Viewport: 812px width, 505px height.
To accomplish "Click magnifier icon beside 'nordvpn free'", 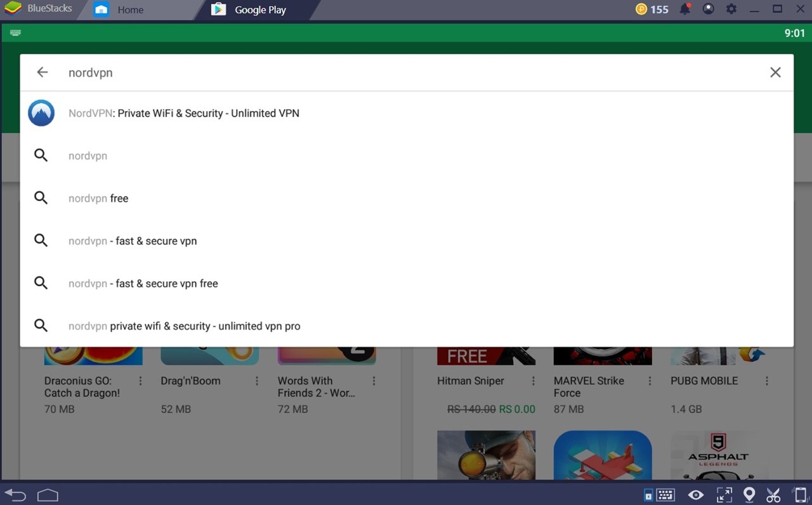I will (41, 198).
